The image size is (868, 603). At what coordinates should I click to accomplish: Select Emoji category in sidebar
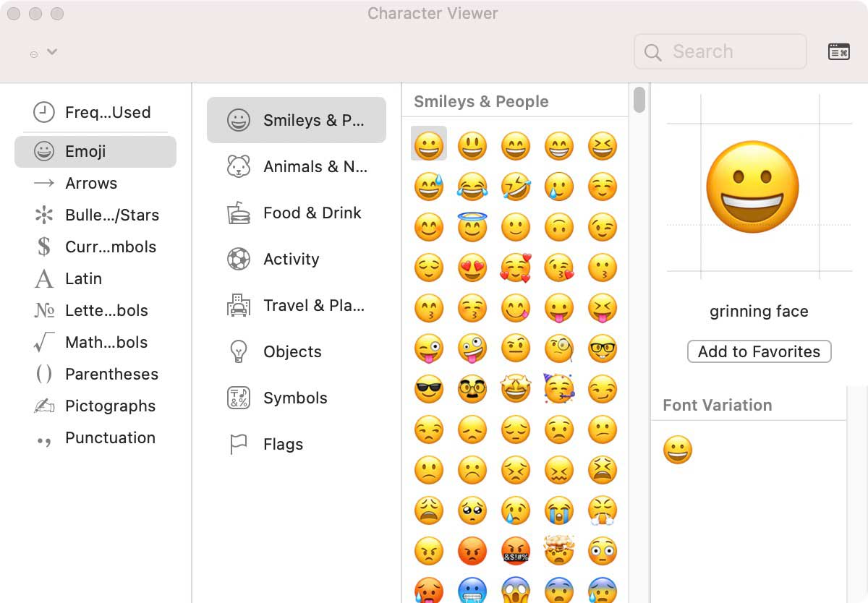[95, 152]
